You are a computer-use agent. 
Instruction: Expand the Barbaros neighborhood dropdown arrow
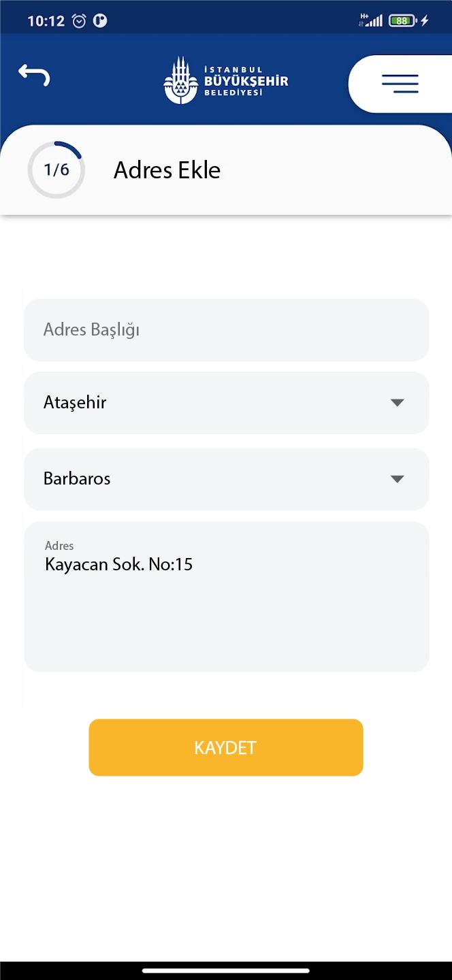click(398, 479)
